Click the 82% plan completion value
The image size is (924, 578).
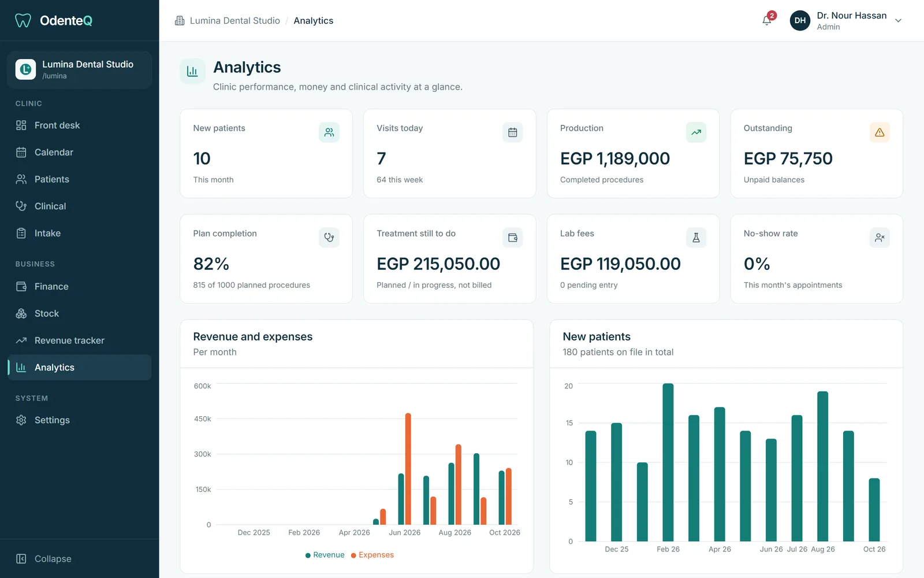tap(211, 264)
